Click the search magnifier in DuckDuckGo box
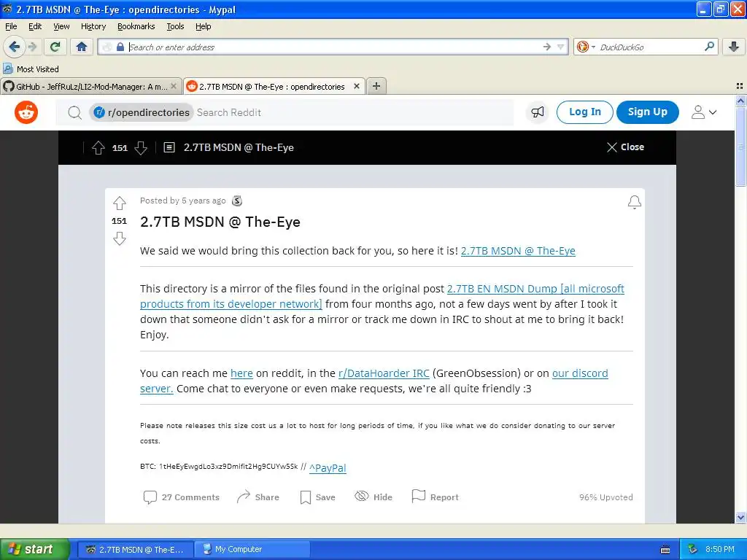Image resolution: width=747 pixels, height=560 pixels. (709, 46)
